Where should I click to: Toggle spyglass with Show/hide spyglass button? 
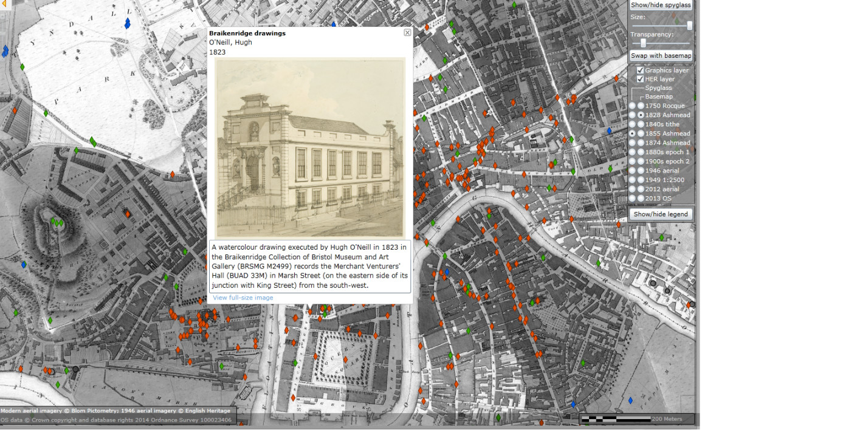point(661,5)
